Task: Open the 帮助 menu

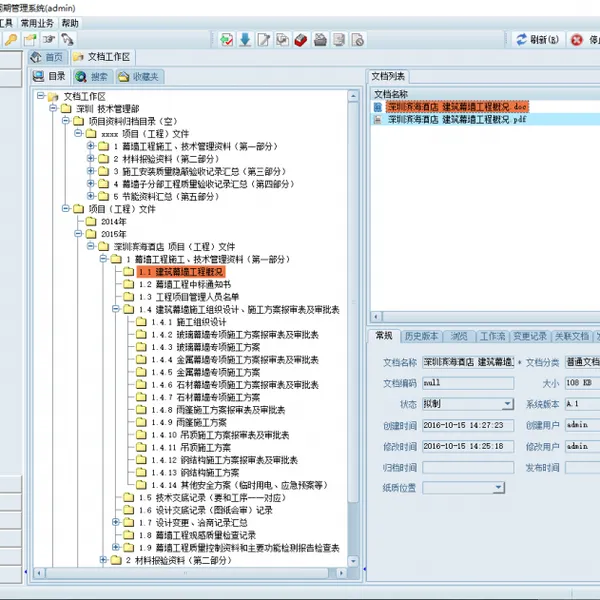Action: click(x=70, y=23)
